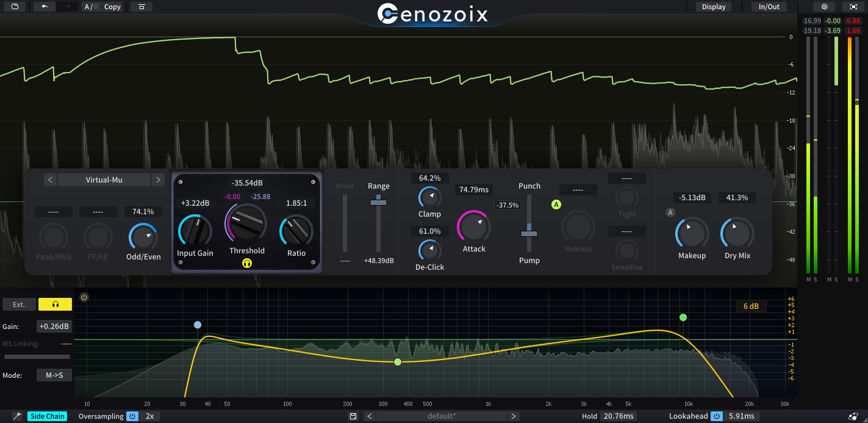Click the Input Gain knob
Viewport: 868px width, 423px height.
[x=195, y=231]
